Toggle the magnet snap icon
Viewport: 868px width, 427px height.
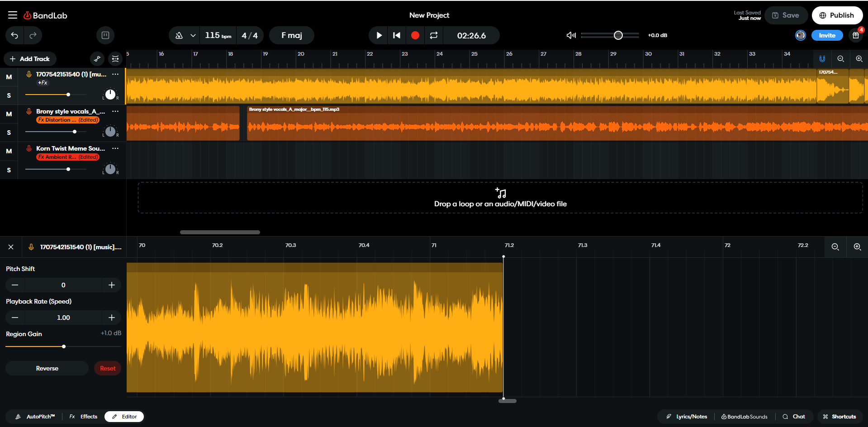point(822,59)
